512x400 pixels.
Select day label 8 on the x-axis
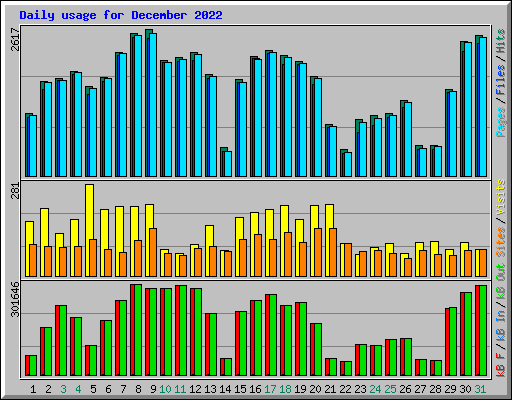[x=138, y=389]
